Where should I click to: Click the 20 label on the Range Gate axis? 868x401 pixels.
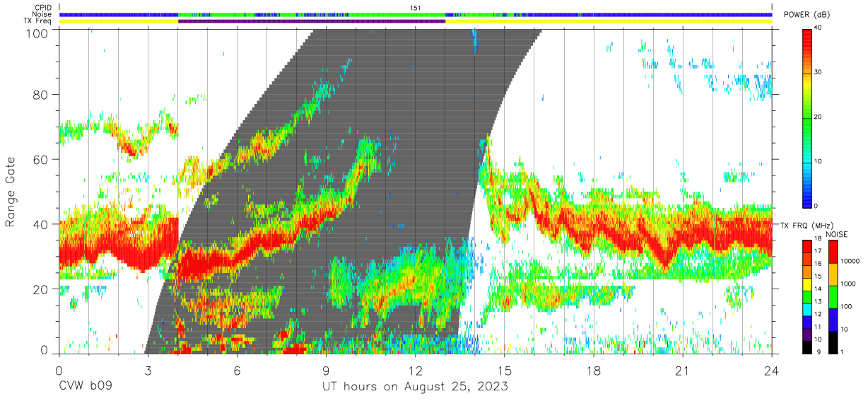40,289
